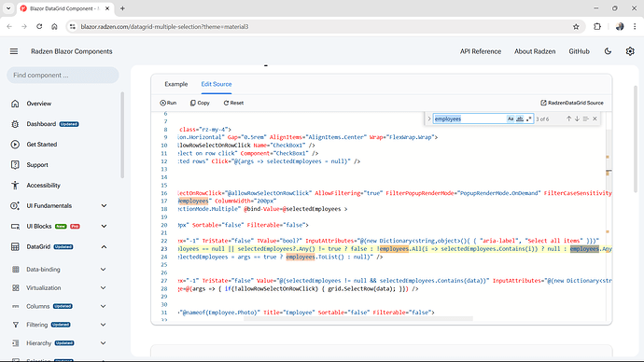Expand replace field in find widget
This screenshot has height=362, width=644.
(429, 119)
